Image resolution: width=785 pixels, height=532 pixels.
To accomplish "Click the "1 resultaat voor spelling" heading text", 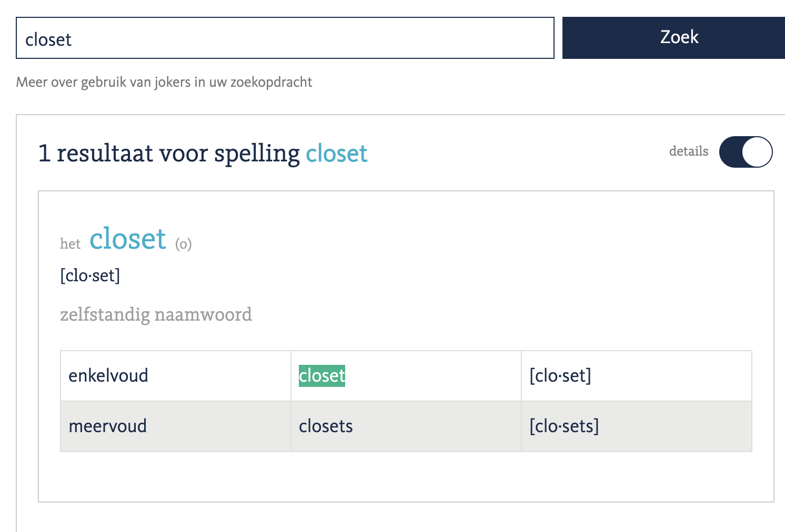I will click(x=178, y=154).
